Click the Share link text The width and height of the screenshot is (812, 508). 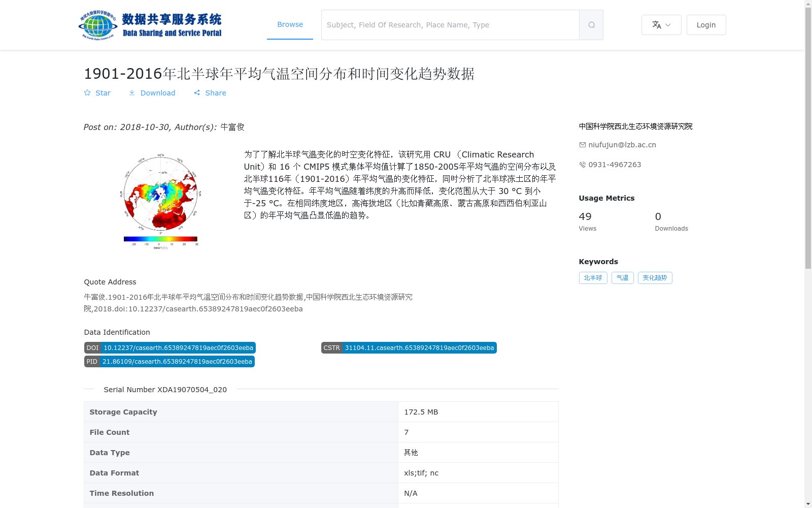[x=216, y=93]
